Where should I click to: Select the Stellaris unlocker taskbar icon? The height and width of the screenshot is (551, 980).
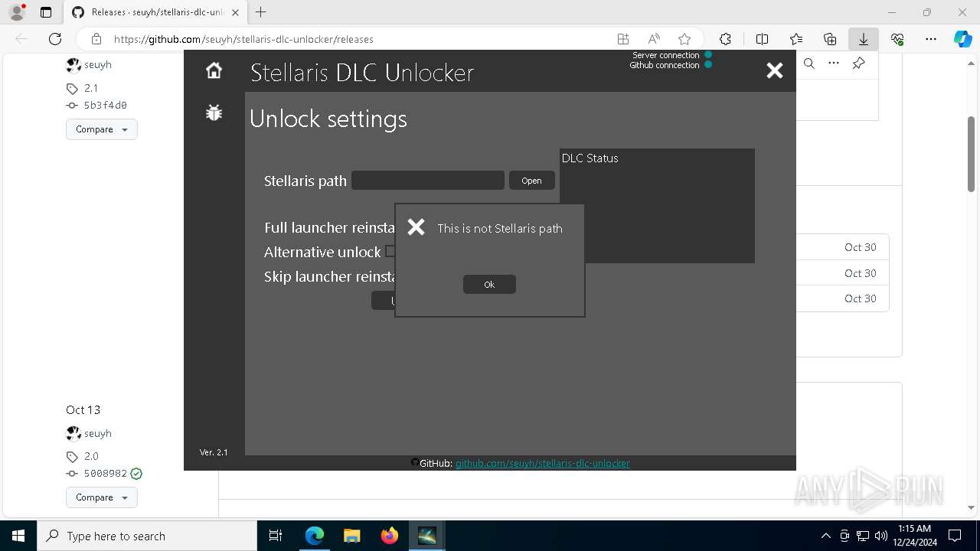[426, 536]
